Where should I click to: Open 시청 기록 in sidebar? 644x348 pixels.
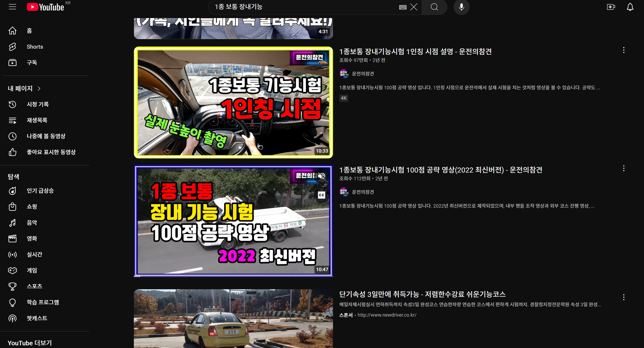(x=37, y=104)
